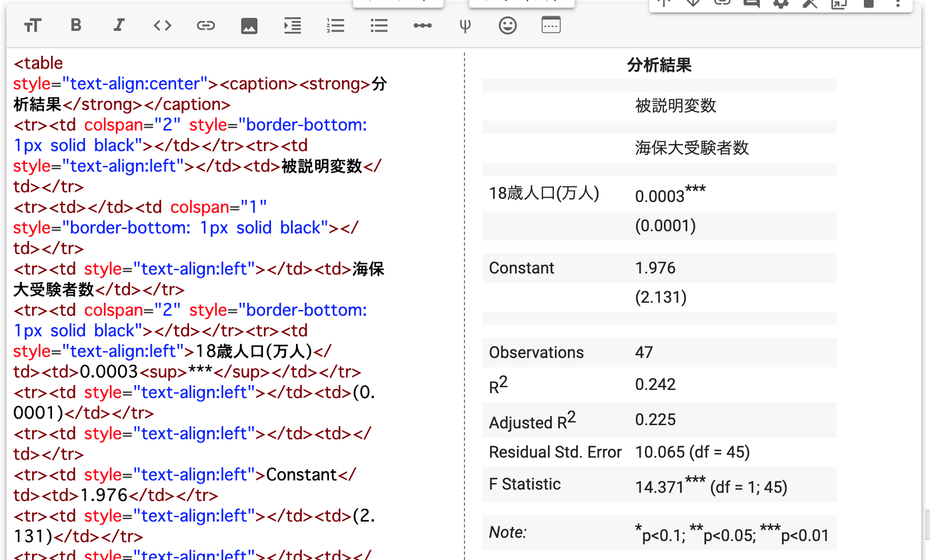930x560 pixels.
Task: Add a numbered list
Action: click(335, 25)
